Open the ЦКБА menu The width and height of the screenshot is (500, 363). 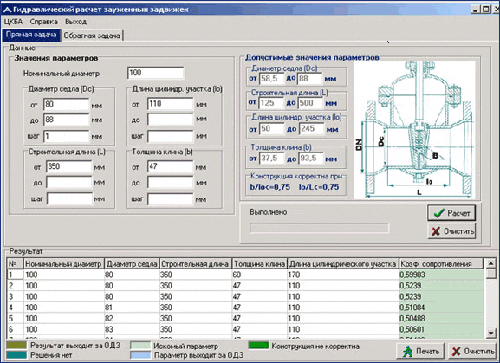(x=13, y=22)
